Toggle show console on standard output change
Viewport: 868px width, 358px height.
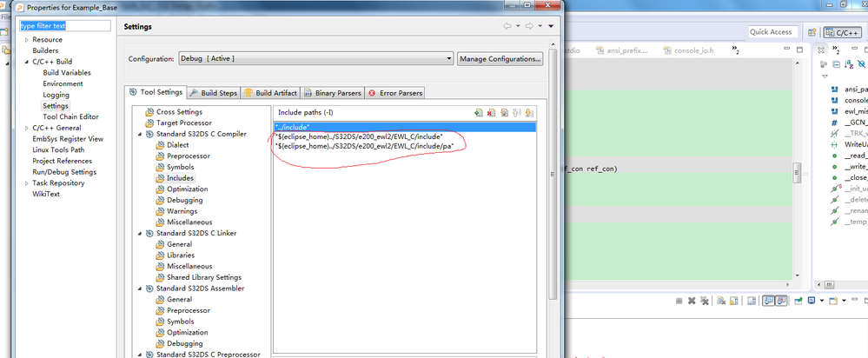point(768,301)
